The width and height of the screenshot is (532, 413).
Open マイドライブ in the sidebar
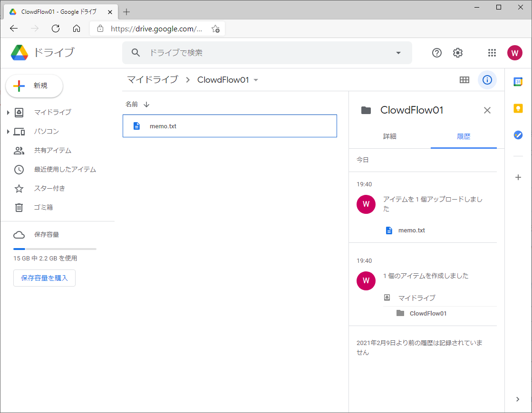[53, 112]
